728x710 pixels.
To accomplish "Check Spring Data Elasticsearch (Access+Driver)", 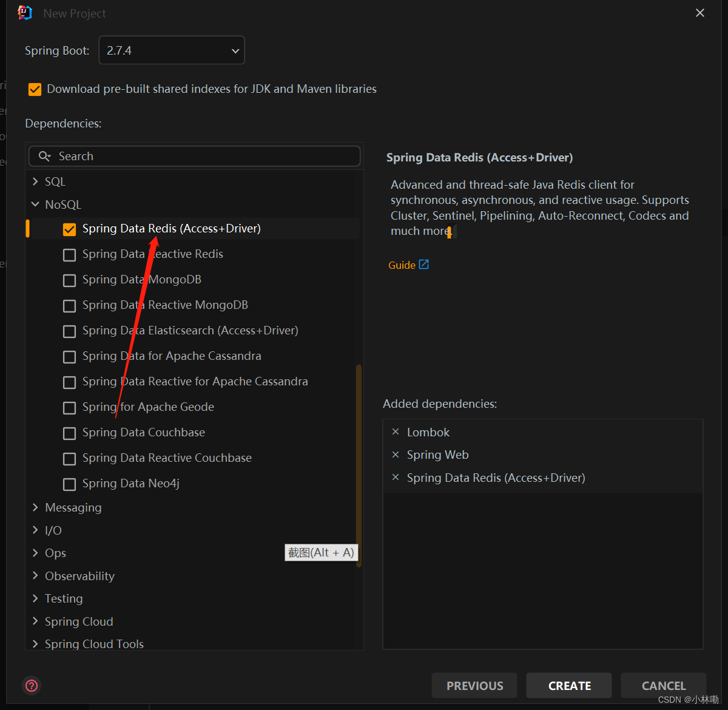I will tap(70, 331).
